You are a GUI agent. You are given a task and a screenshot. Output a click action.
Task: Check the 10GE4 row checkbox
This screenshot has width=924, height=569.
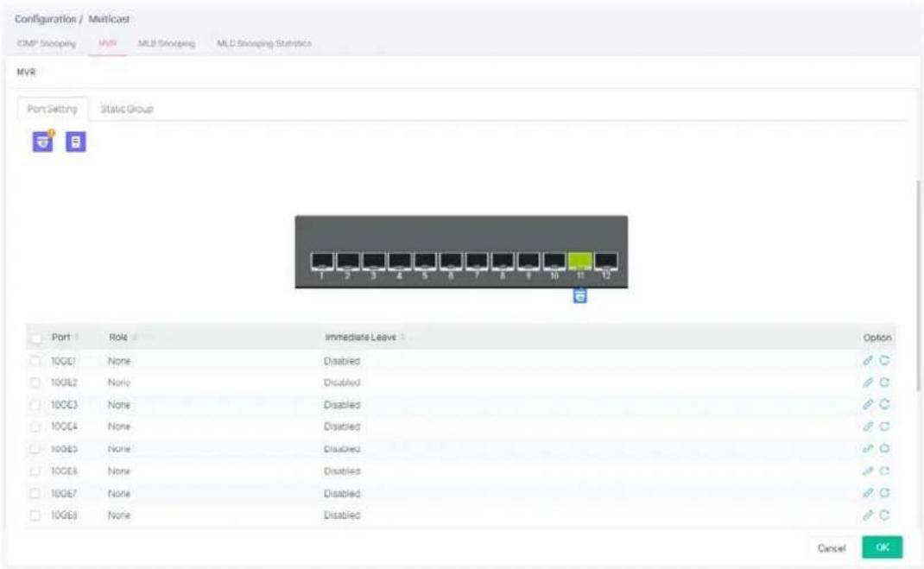35,427
